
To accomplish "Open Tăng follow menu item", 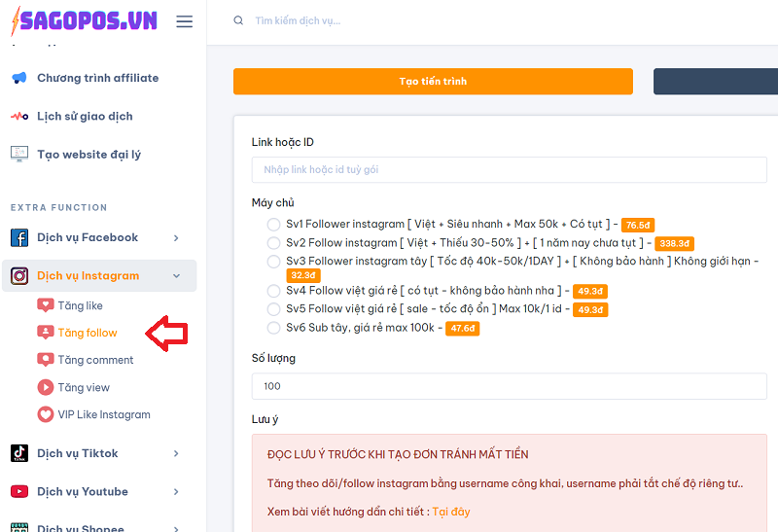I will pyautogui.click(x=87, y=333).
